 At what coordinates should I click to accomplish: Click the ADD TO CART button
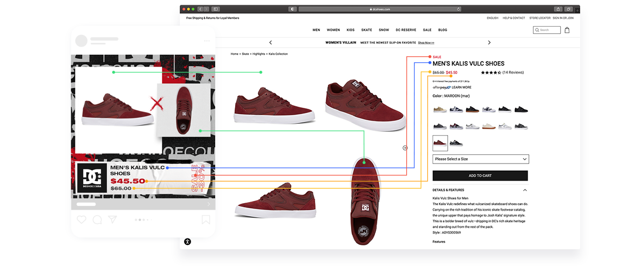[480, 176]
